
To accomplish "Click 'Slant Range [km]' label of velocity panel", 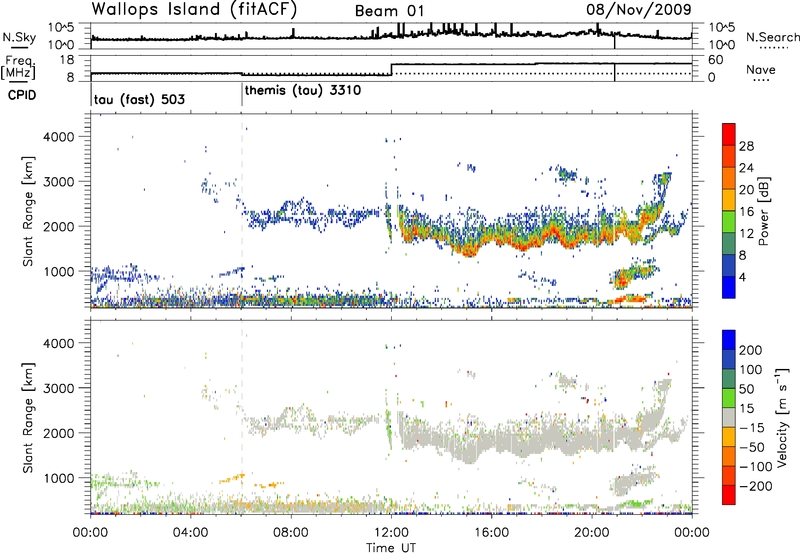I will (28, 417).
